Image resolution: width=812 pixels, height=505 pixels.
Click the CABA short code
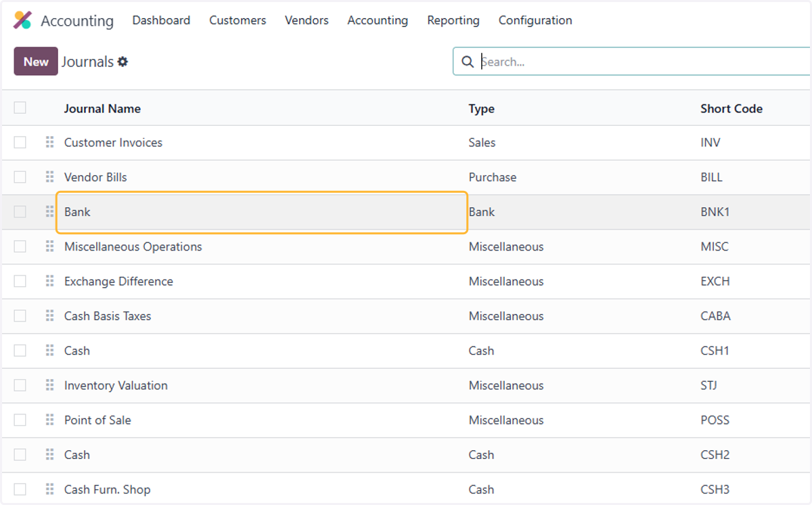click(716, 315)
